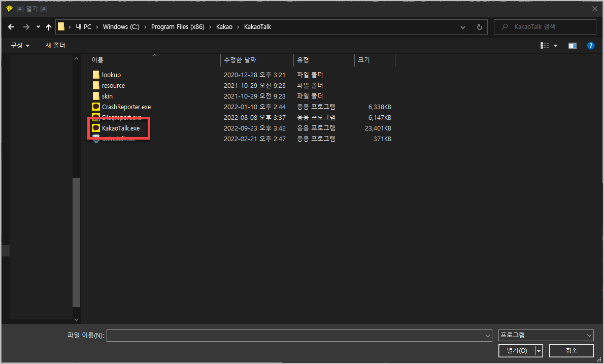This screenshot has height=364, width=604.
Task: Select the skin folder icon
Action: pos(96,96)
